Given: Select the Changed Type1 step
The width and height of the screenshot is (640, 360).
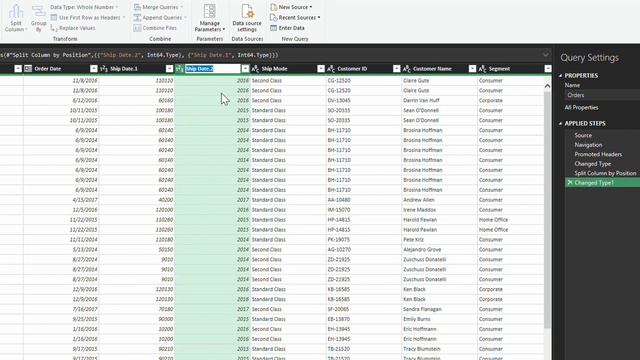Looking at the screenshot, I should (x=602, y=182).
